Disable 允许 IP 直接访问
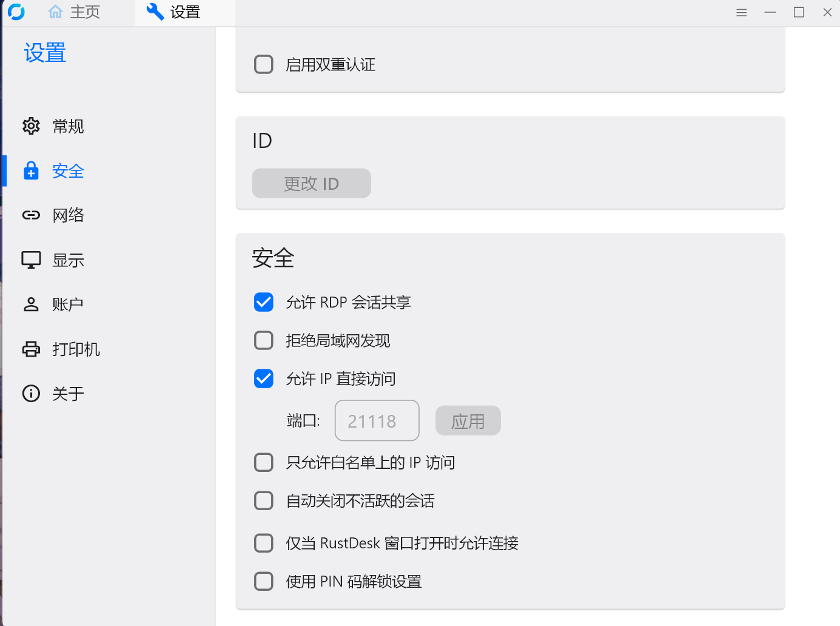The height and width of the screenshot is (626, 840). coord(263,379)
